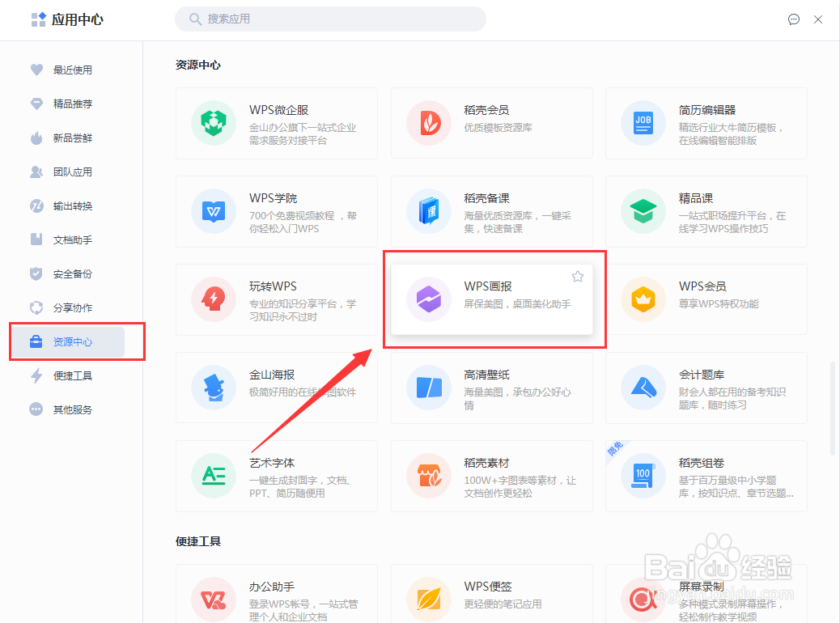Open the 会计题库 icon
Image resolution: width=840 pixels, height=623 pixels.
[643, 388]
